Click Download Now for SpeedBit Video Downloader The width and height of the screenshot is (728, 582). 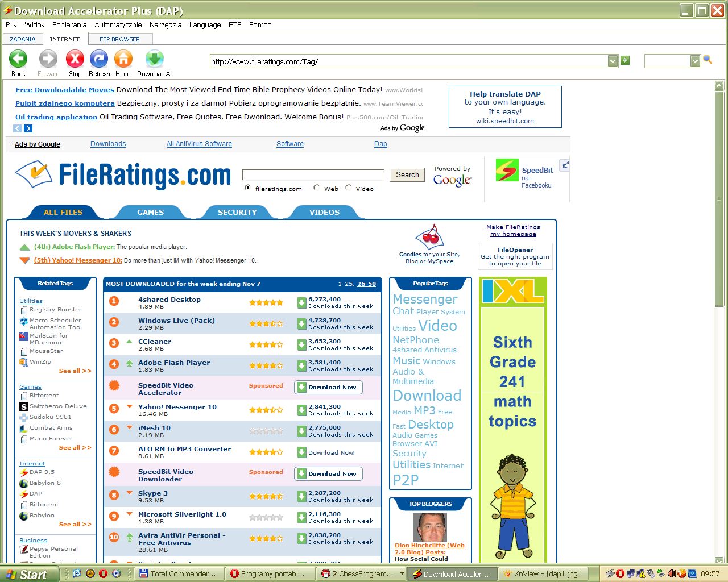coord(328,473)
